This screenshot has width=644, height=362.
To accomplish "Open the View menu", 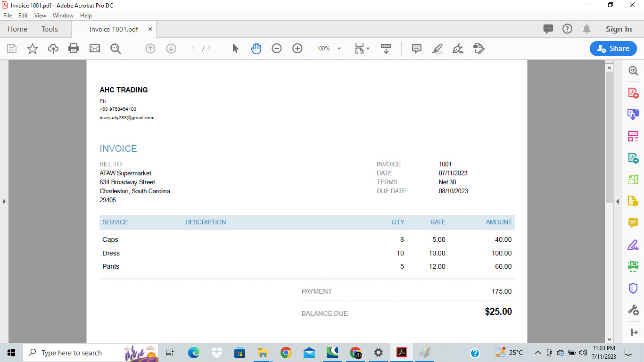I will pyautogui.click(x=41, y=16).
